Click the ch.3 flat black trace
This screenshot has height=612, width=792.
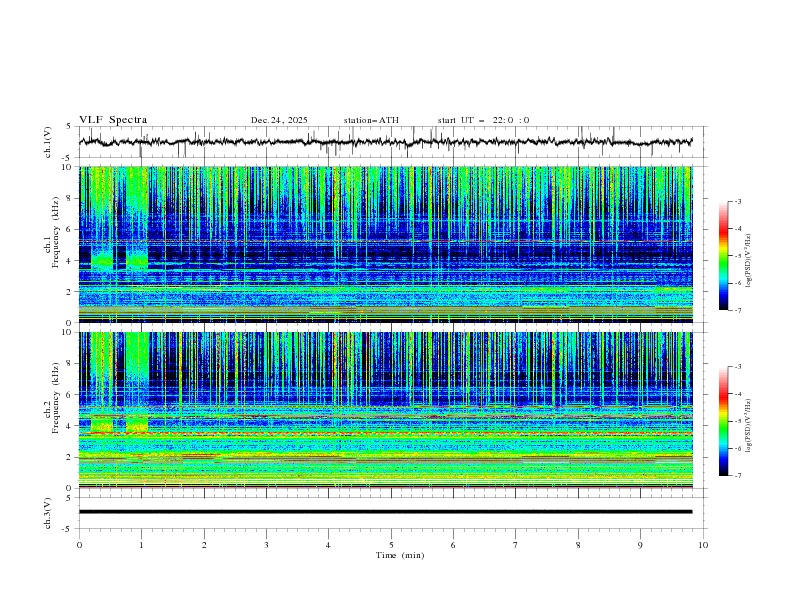point(385,512)
